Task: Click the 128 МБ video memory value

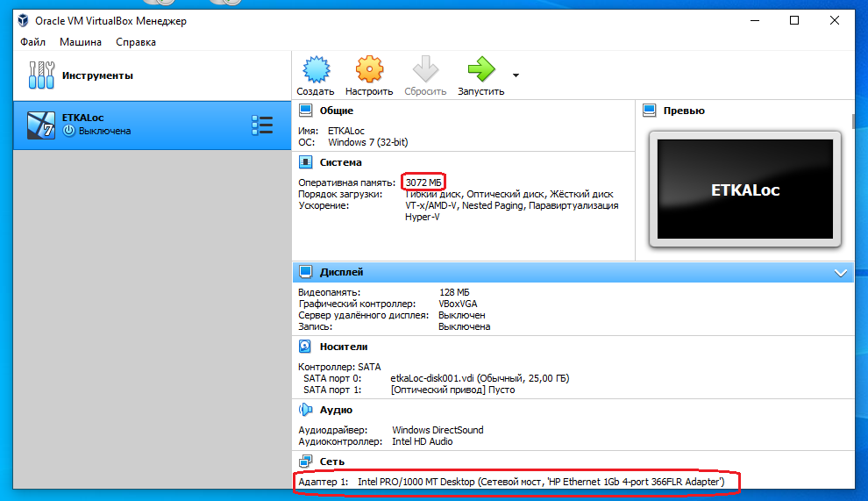Action: [x=454, y=292]
